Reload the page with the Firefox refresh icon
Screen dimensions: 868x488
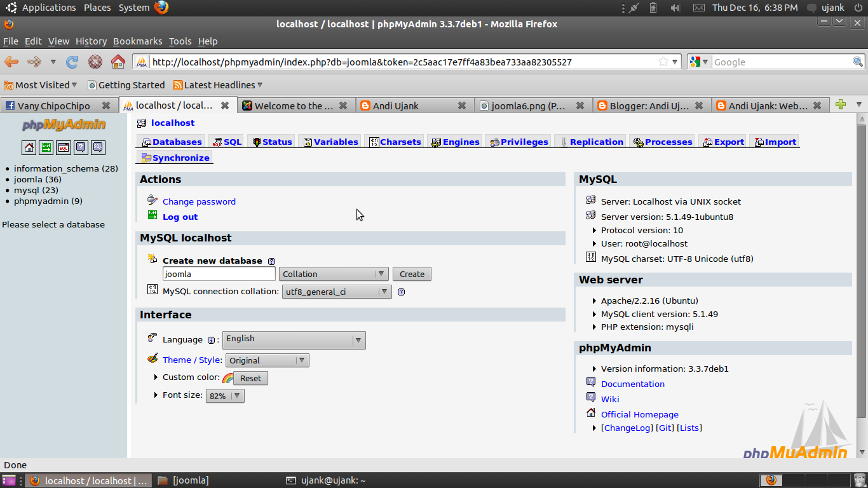click(x=72, y=62)
